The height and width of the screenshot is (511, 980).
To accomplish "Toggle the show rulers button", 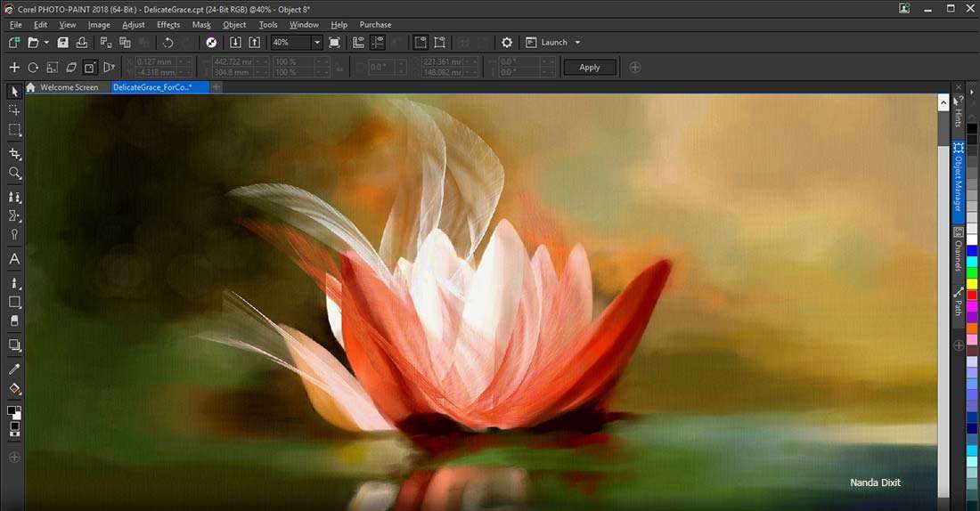I will (358, 43).
